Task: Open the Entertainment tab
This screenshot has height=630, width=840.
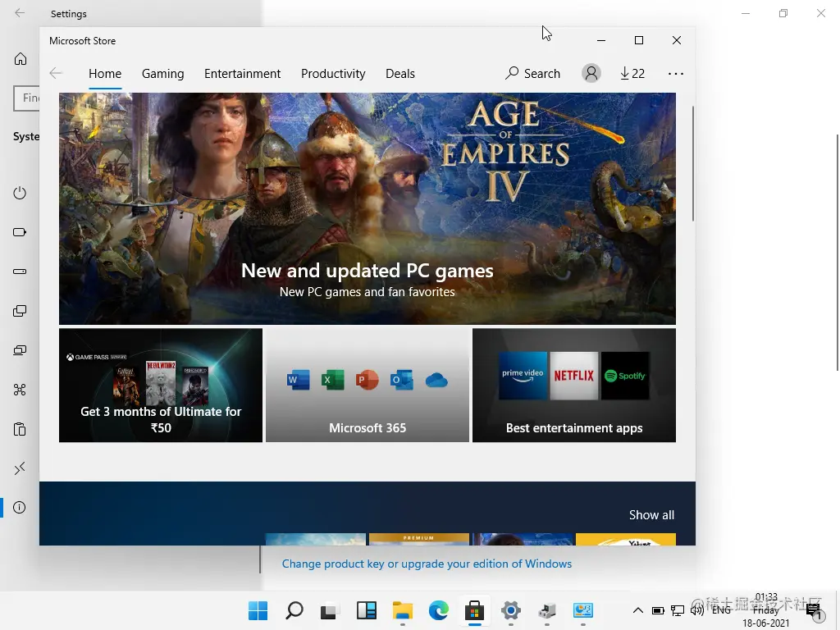Action: pos(242,73)
